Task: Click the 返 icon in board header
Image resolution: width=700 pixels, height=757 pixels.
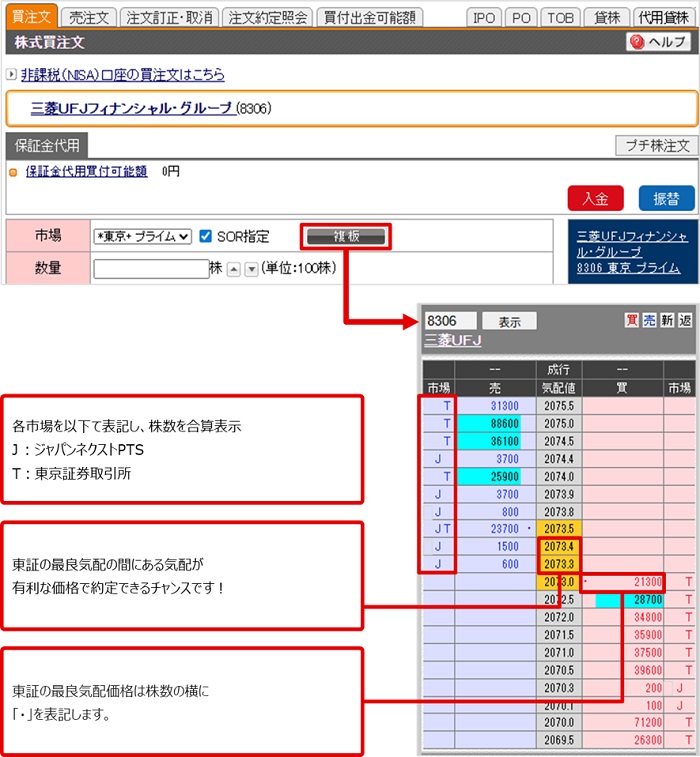Action: (685, 320)
